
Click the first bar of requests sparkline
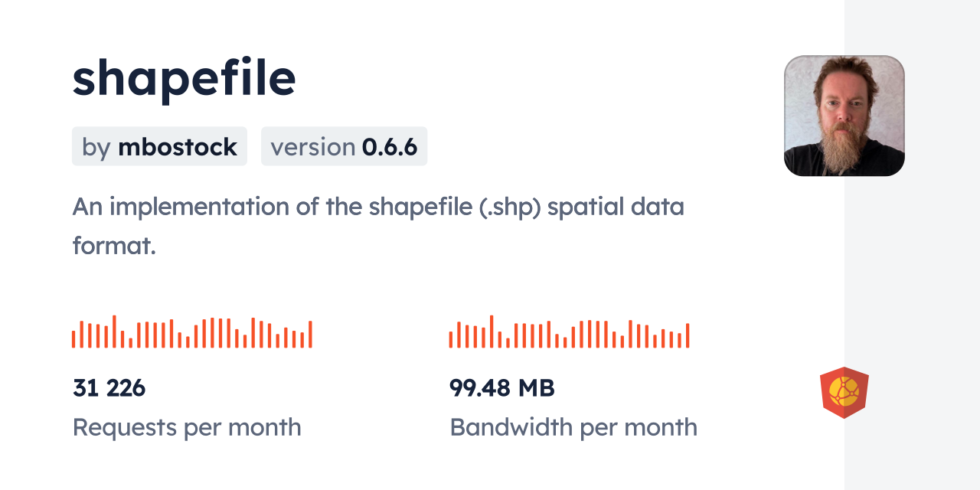[73, 339]
